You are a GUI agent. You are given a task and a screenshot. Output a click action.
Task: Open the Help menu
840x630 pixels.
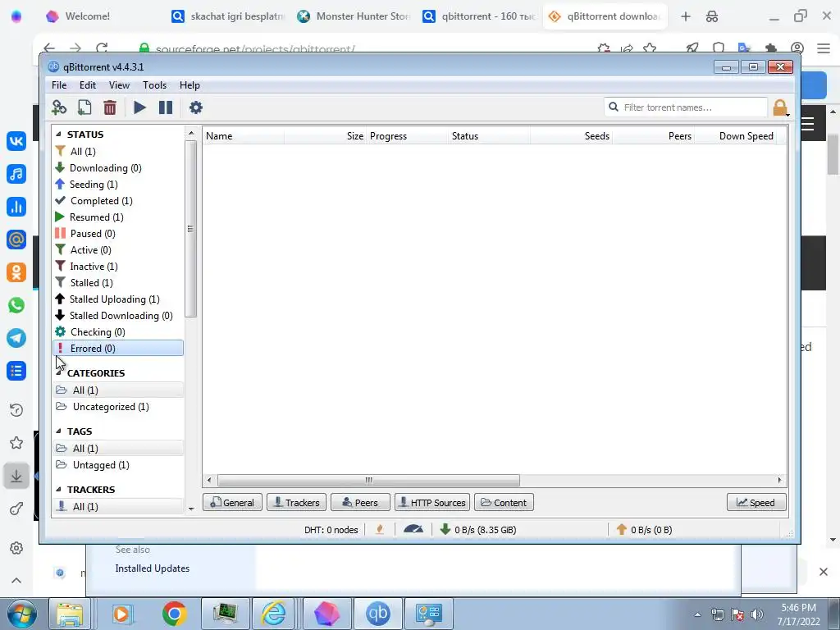click(x=189, y=85)
